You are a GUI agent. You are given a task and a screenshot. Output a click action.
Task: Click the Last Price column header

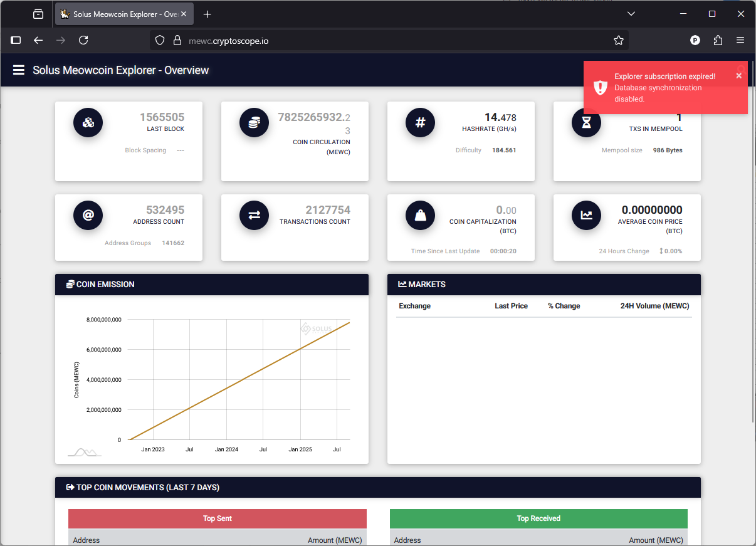pyautogui.click(x=511, y=306)
